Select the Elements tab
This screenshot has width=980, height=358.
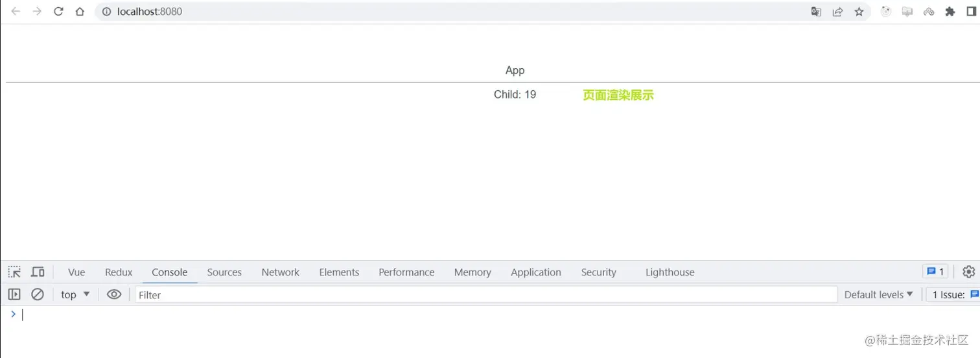pyautogui.click(x=339, y=272)
